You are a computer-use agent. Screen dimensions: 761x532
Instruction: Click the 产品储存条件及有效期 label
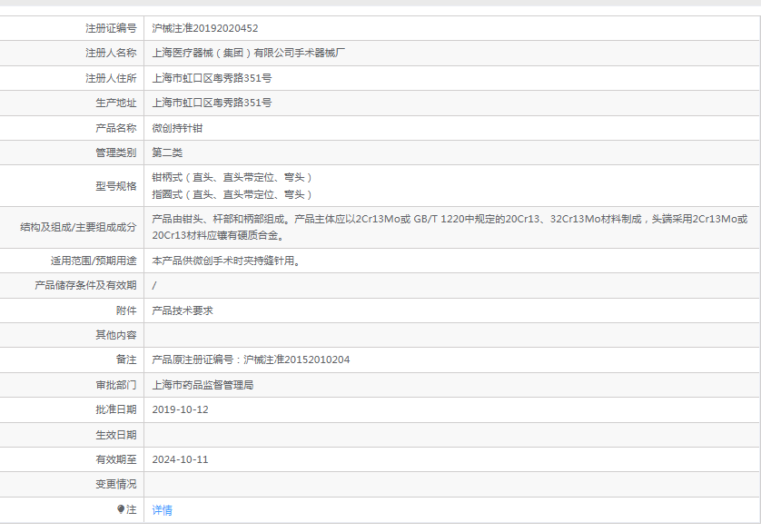pyautogui.click(x=85, y=285)
